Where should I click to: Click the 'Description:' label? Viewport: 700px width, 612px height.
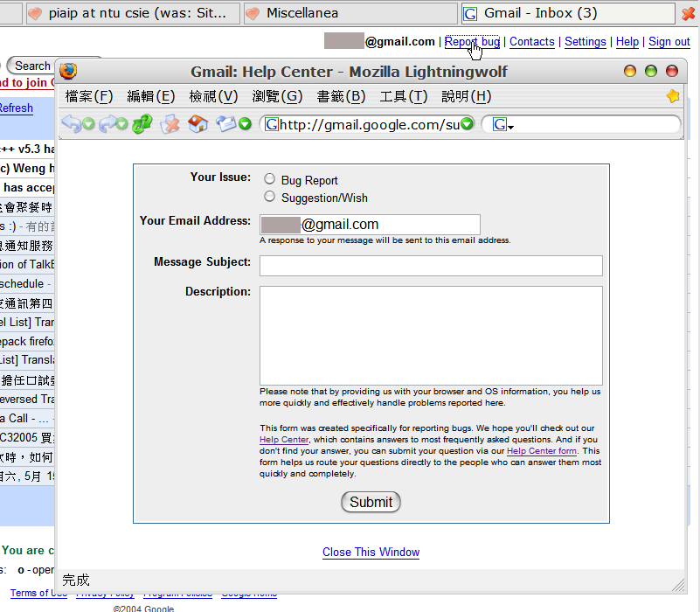(218, 292)
